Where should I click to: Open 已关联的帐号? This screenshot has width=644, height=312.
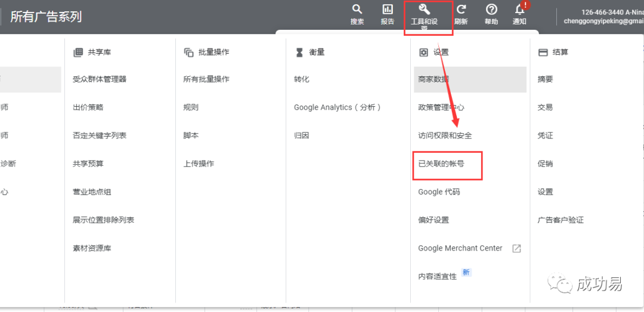coord(441,163)
